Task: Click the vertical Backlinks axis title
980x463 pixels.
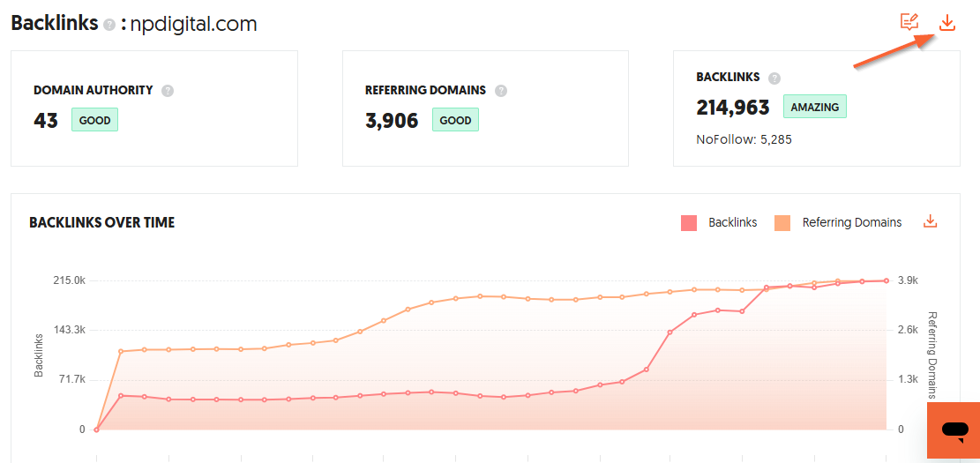Action: click(39, 355)
